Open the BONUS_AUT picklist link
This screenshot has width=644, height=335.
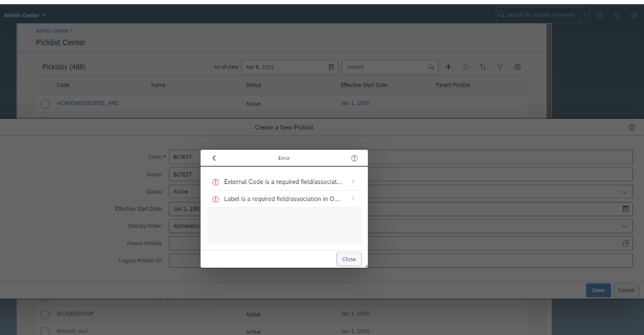tap(73, 331)
